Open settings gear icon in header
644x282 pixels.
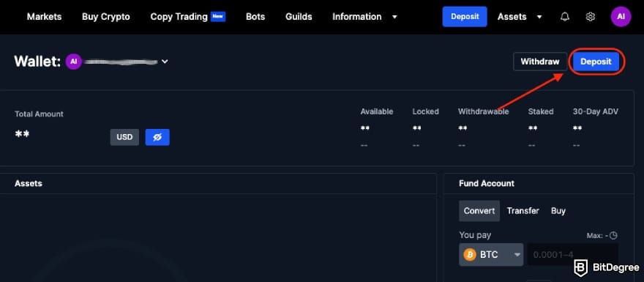point(590,17)
